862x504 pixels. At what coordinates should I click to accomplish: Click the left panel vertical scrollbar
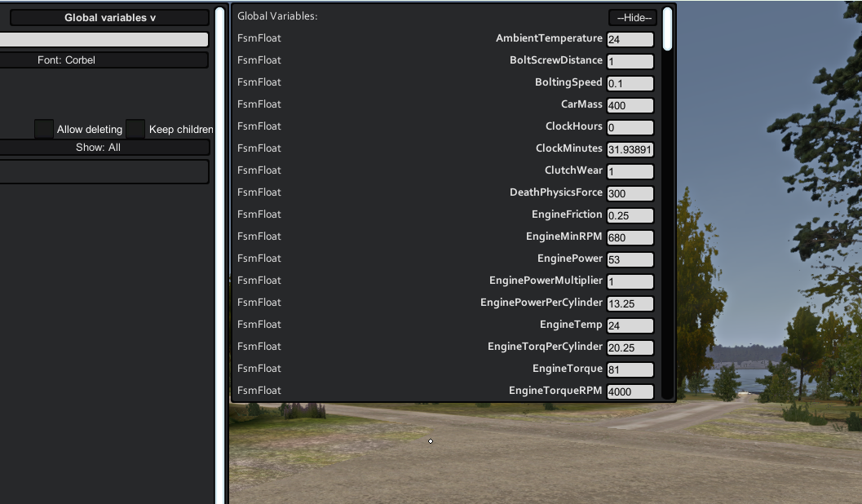point(220,255)
